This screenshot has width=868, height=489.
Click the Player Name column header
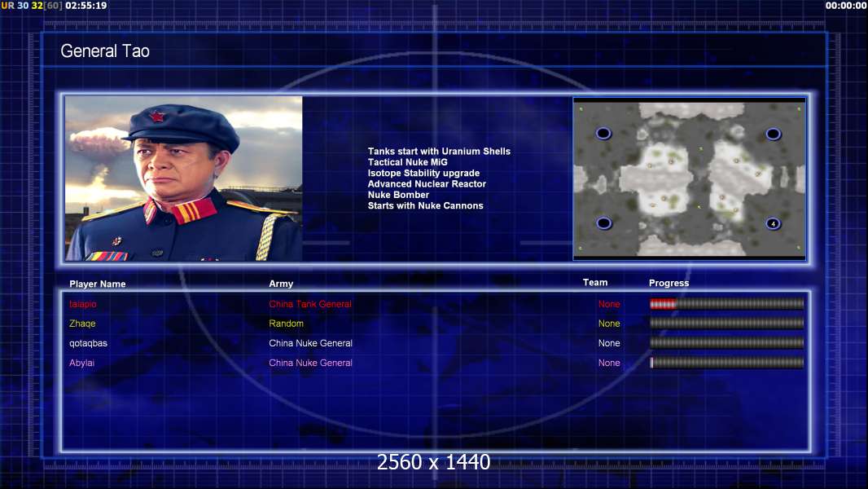[x=98, y=284]
